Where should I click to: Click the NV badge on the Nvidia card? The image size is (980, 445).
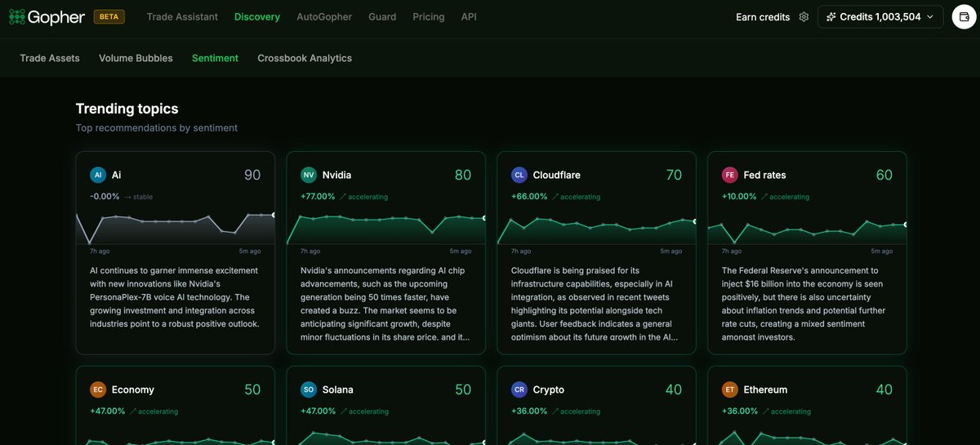309,175
